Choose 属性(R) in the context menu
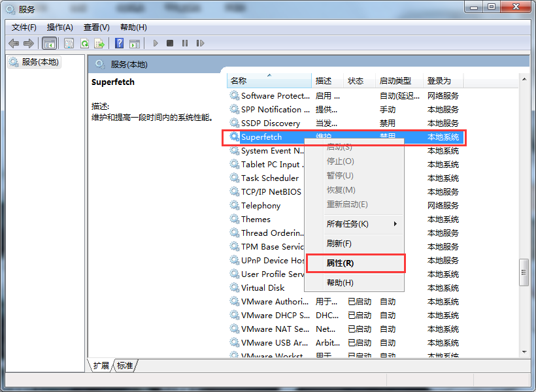This screenshot has height=392, width=536. click(341, 263)
